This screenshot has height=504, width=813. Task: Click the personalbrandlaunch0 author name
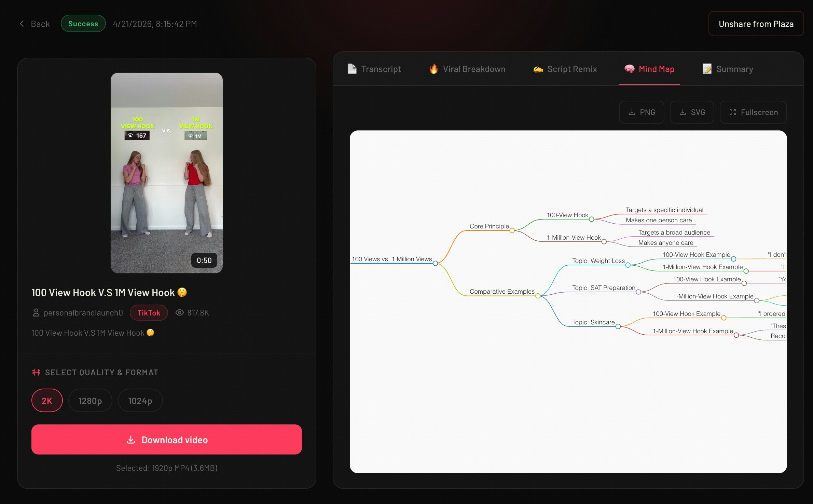pyautogui.click(x=83, y=313)
